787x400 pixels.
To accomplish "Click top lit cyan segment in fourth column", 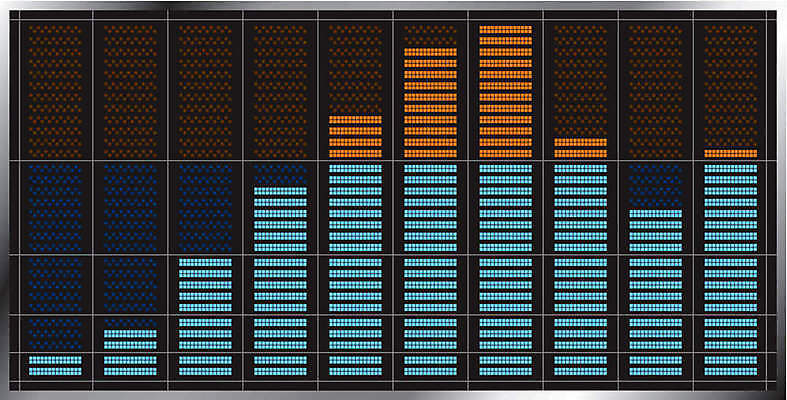I will pyautogui.click(x=281, y=191).
